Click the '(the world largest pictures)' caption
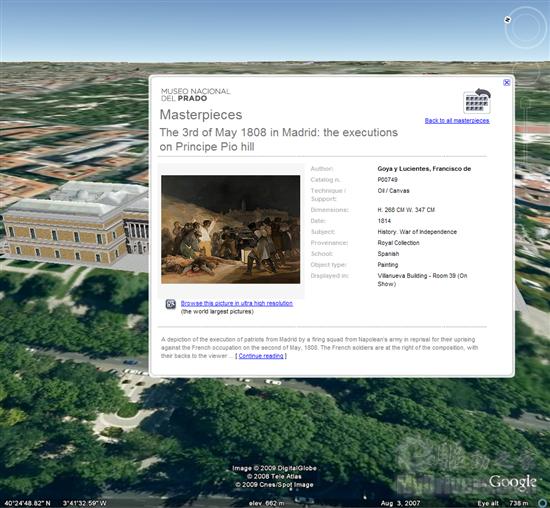The image size is (550, 508). pos(217,312)
